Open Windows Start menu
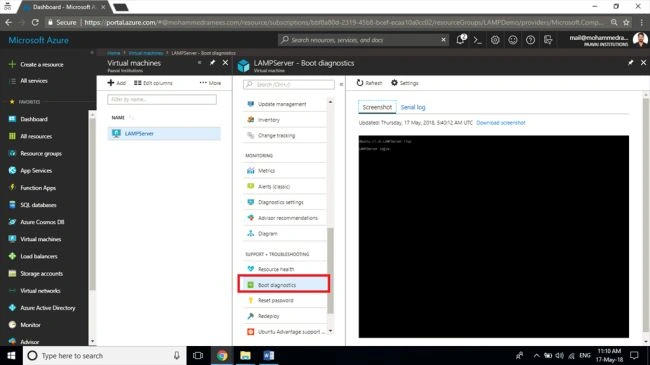Viewport: 650px width, 365px height. tap(11, 355)
